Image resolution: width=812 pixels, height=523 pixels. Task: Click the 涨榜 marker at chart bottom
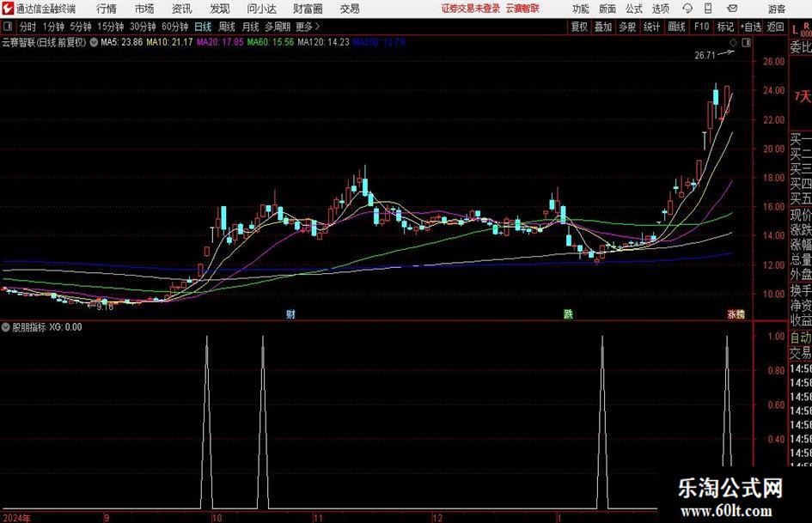point(736,314)
